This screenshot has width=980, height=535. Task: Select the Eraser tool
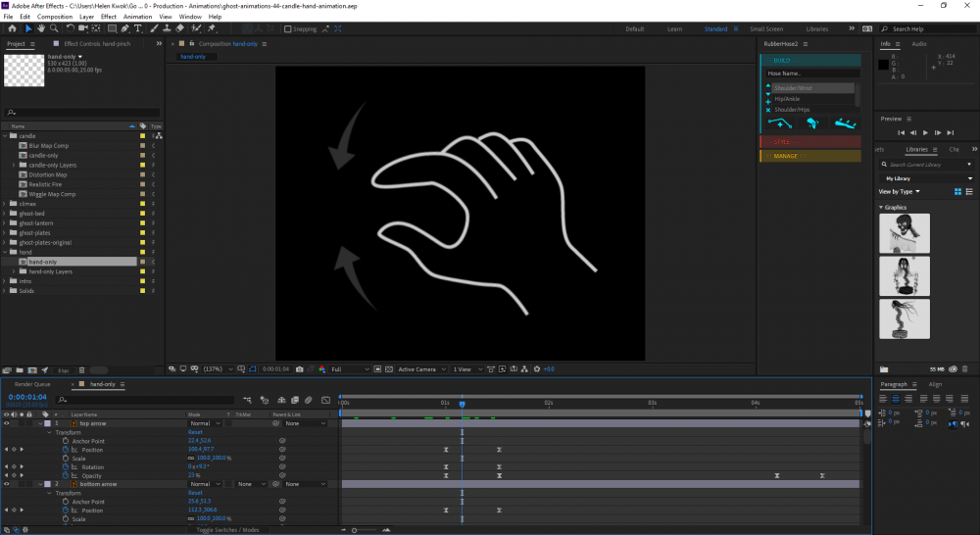[x=179, y=28]
